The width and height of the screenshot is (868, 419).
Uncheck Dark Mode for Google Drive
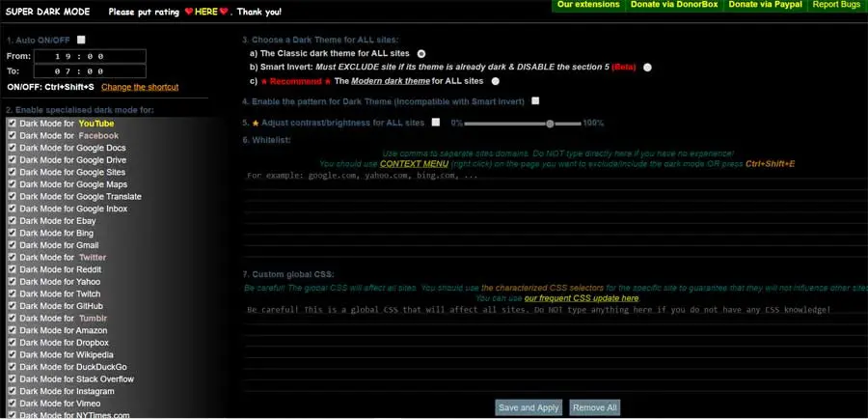(13, 159)
